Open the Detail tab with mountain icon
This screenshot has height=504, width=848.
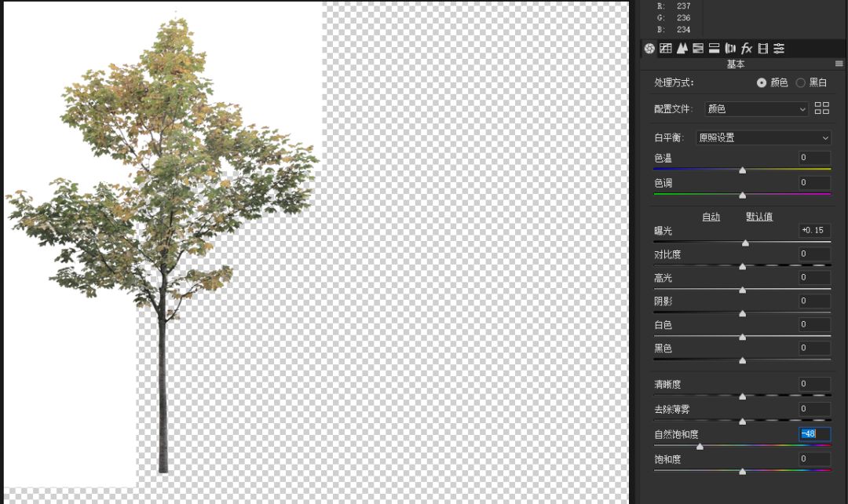click(x=682, y=49)
